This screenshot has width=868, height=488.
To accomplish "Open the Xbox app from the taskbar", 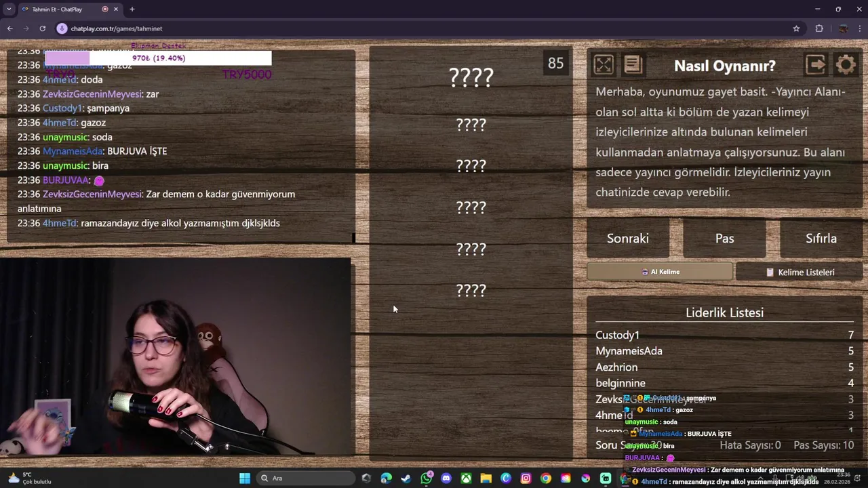I will pos(467,479).
